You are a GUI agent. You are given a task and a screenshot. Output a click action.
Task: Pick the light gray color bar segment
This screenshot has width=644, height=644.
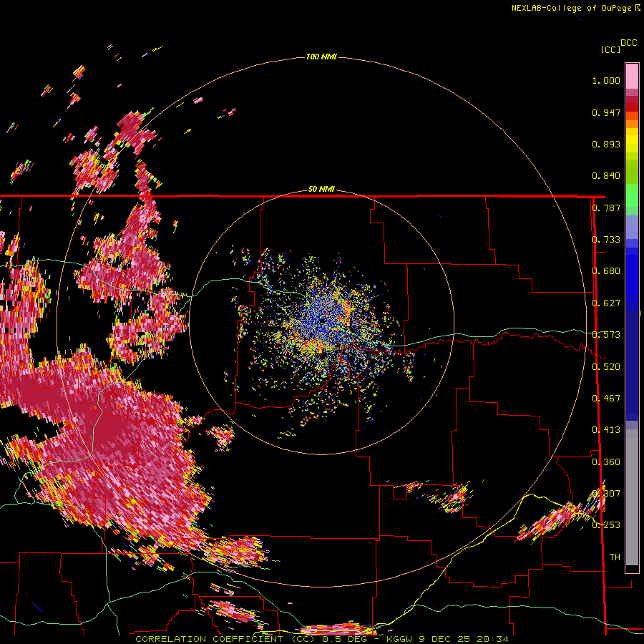(632, 497)
